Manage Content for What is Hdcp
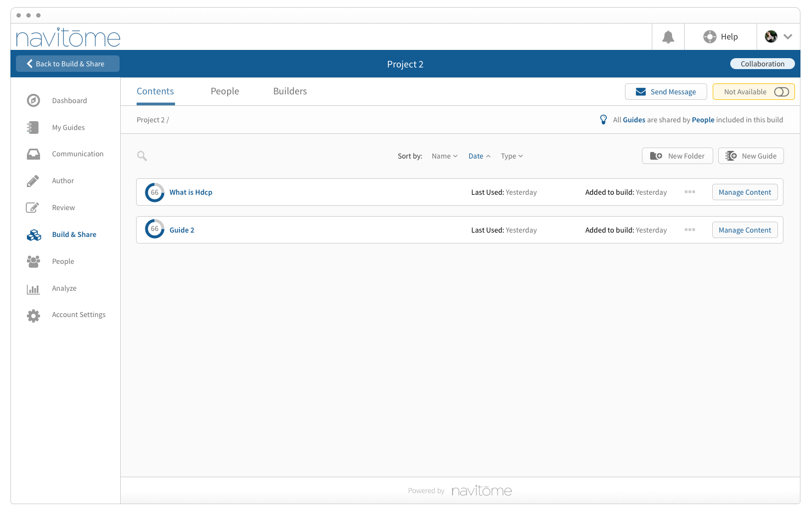 [745, 192]
